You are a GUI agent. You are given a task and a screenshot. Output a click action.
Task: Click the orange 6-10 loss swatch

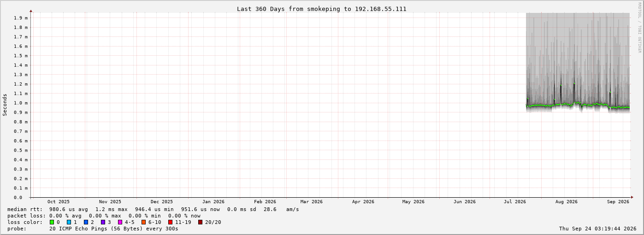click(x=144, y=222)
